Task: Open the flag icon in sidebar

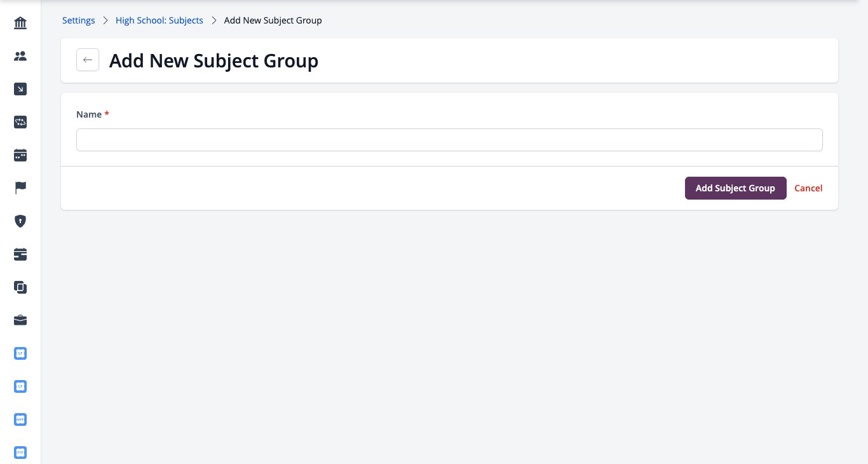Action: (x=20, y=188)
